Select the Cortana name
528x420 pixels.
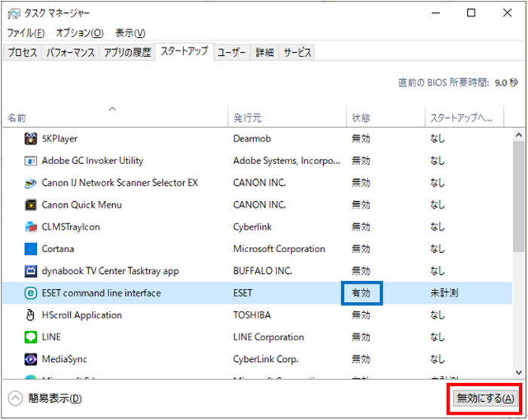(x=58, y=249)
